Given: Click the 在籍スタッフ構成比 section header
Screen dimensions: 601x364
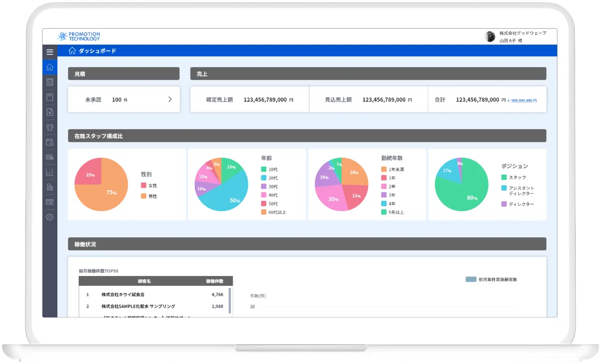Looking at the screenshot, I should [x=307, y=136].
